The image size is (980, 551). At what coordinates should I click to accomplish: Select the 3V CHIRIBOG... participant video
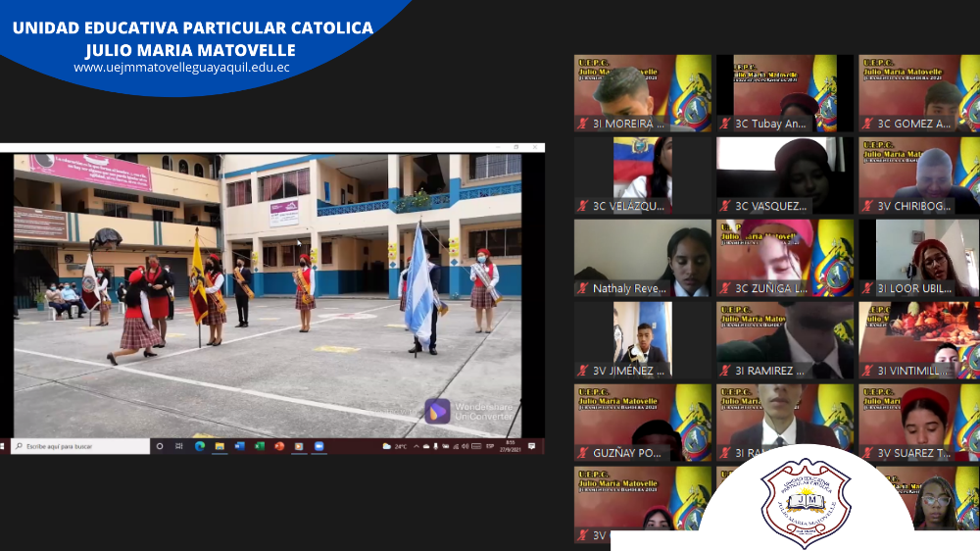click(919, 175)
